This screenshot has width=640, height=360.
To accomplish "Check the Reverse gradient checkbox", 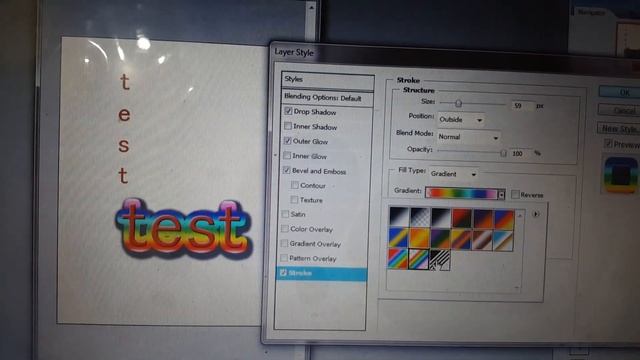I will pos(516,194).
